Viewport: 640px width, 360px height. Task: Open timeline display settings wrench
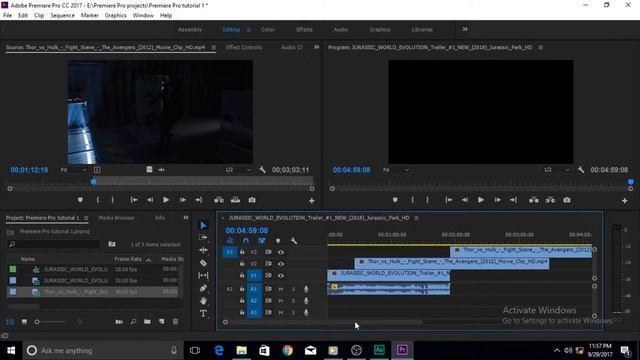point(293,241)
